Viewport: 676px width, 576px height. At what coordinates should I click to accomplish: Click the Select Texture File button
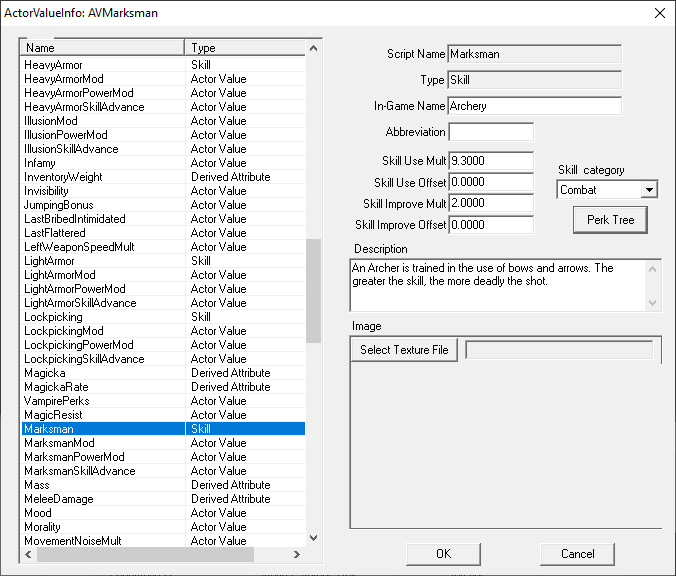[404, 350]
